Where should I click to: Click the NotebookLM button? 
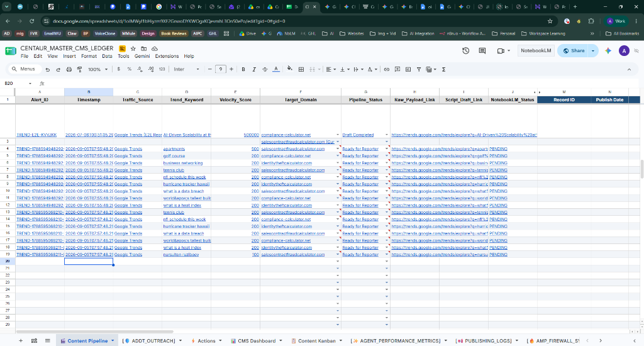pyautogui.click(x=536, y=50)
